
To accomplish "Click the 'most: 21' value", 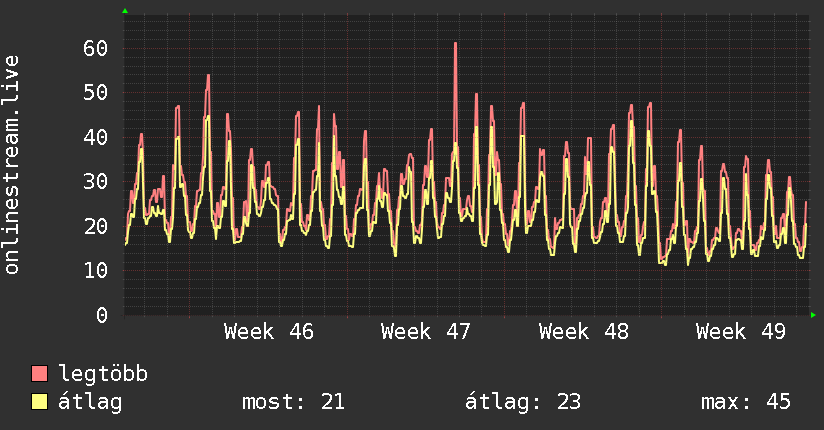I will tap(293, 402).
